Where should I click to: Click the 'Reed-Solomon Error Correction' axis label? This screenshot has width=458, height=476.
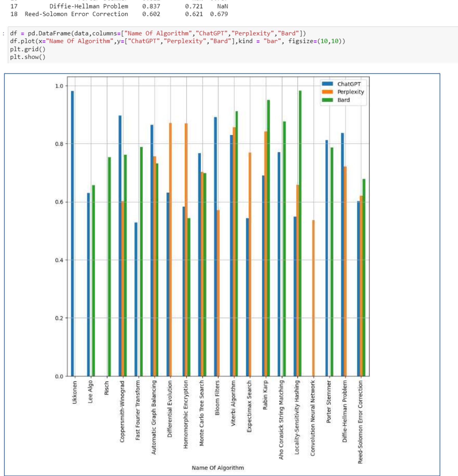click(x=361, y=422)
